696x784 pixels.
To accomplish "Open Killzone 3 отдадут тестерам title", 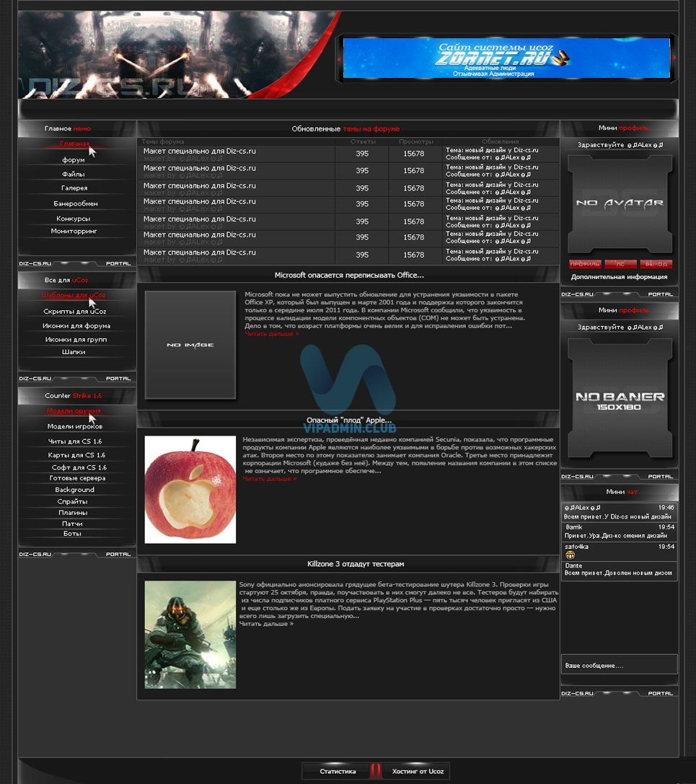I will click(356, 564).
